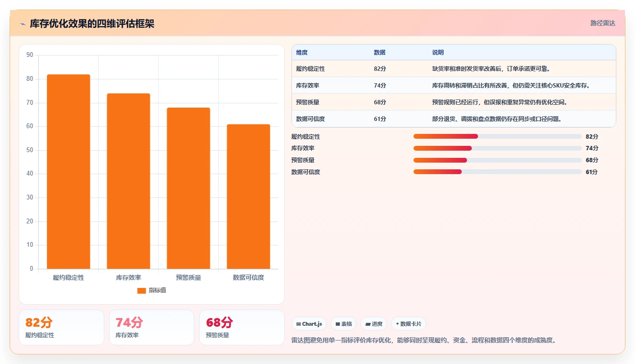The height and width of the screenshot is (364, 635).
Task: Click the 预警质量 bar in chart
Action: (189, 188)
